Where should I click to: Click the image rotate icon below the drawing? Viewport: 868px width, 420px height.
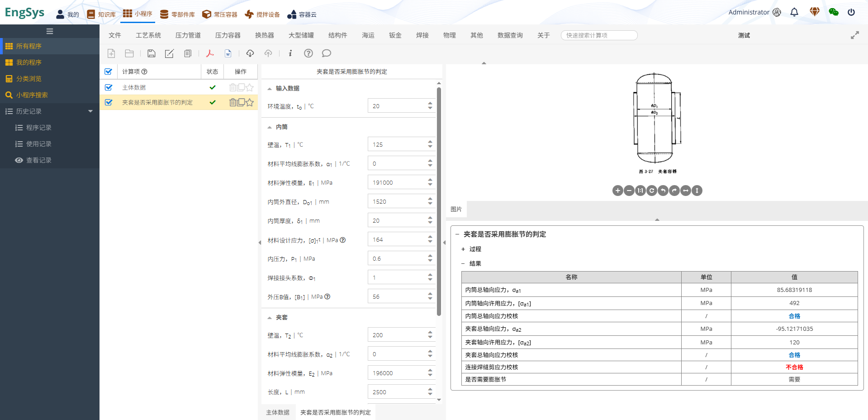pos(651,191)
